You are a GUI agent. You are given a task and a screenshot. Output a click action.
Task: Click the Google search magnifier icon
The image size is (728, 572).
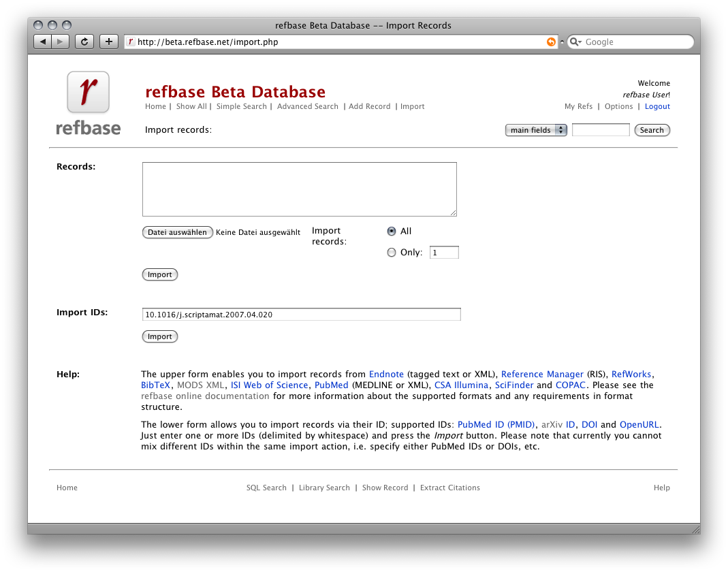tap(575, 42)
